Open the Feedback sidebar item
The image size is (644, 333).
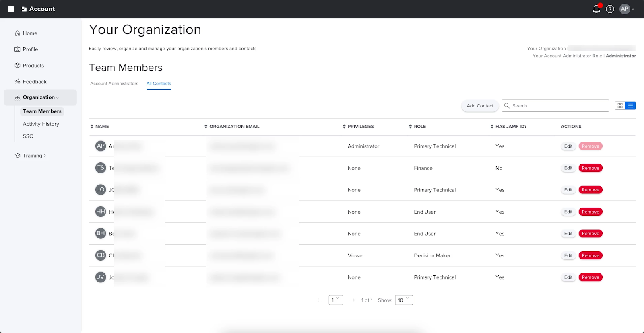[34, 82]
